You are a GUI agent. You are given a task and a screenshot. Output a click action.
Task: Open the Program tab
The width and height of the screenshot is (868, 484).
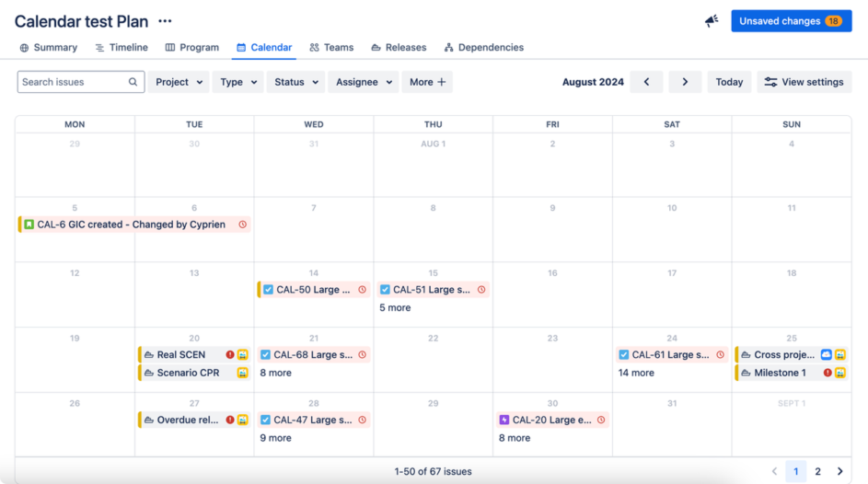coord(192,48)
